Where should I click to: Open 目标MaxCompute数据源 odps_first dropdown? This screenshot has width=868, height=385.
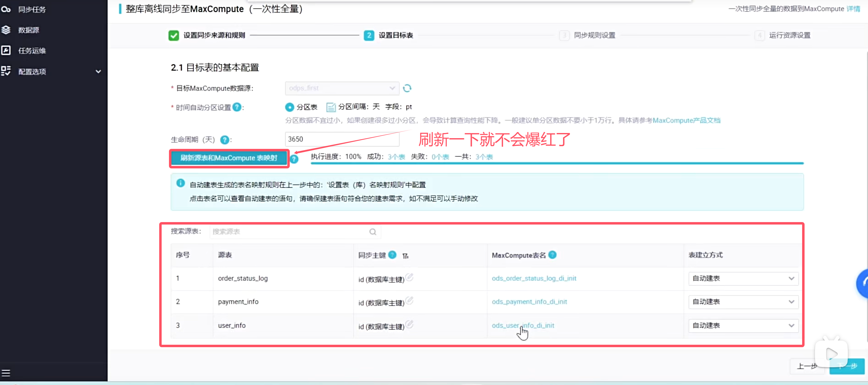coord(342,88)
